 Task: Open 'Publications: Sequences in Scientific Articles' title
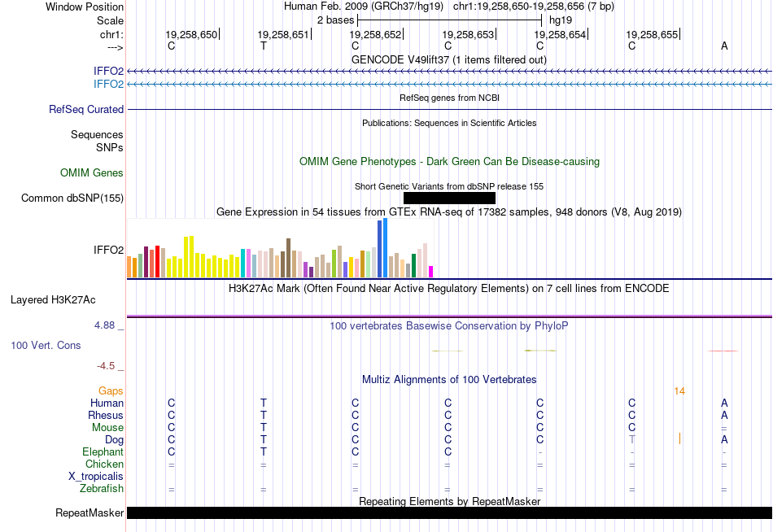(x=449, y=123)
